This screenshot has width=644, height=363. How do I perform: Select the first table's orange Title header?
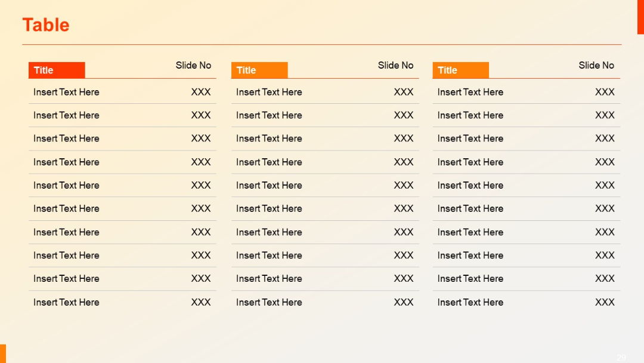coord(57,70)
